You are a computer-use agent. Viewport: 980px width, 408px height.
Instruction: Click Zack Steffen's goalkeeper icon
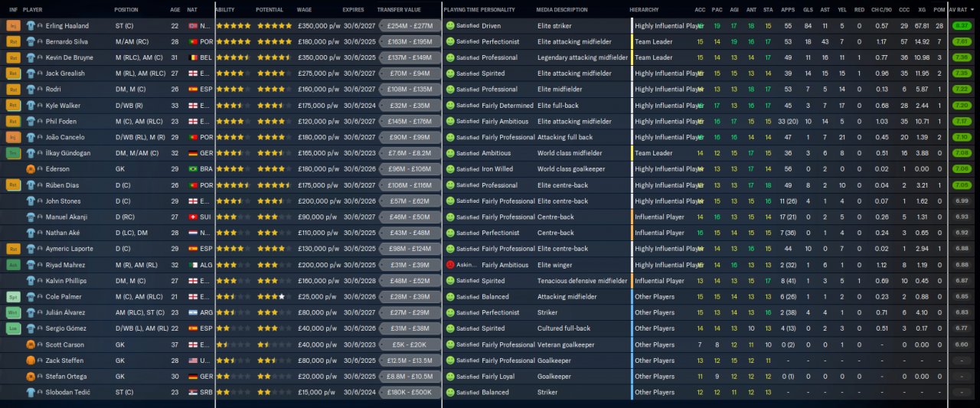[x=31, y=361]
